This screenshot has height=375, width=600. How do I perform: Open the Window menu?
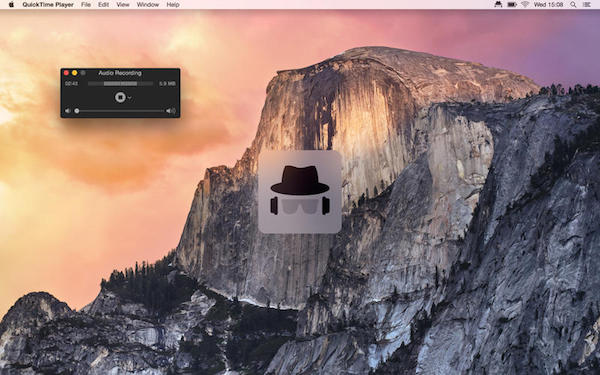coord(148,5)
